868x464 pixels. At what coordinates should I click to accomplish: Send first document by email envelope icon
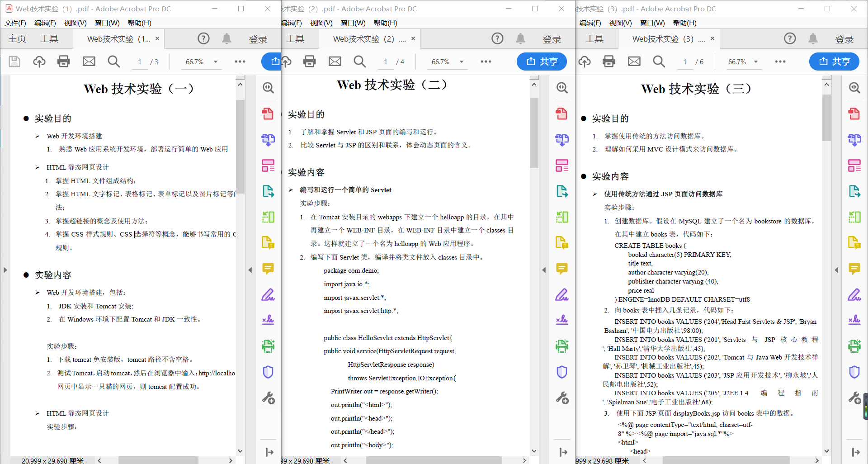click(89, 62)
